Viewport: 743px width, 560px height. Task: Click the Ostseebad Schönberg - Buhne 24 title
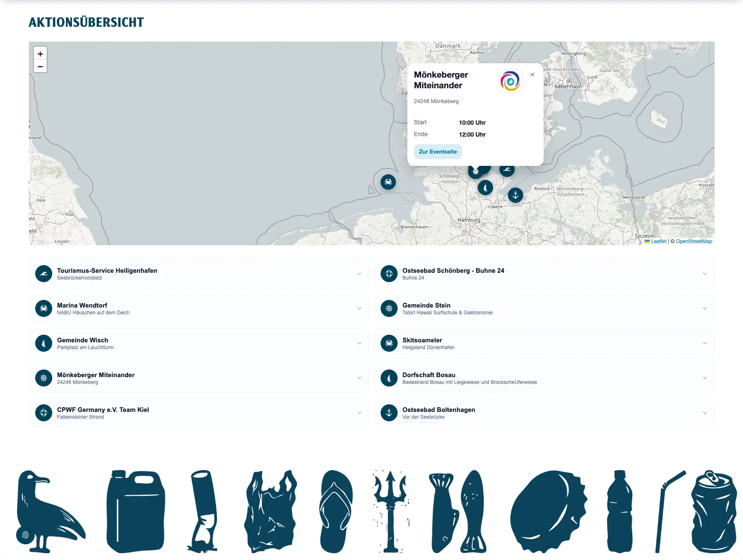click(x=453, y=271)
